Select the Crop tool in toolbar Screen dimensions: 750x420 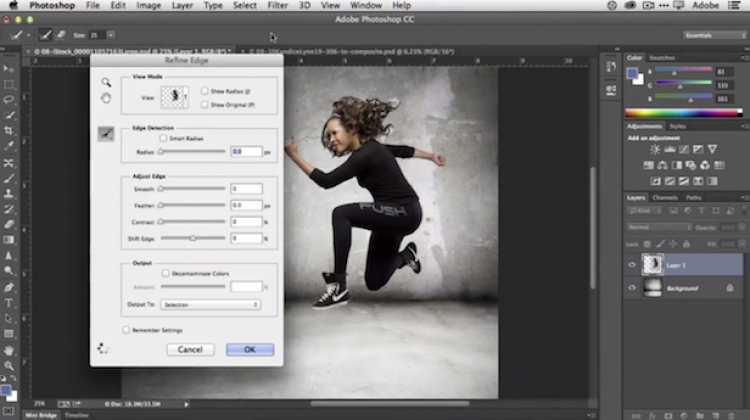[x=9, y=131]
